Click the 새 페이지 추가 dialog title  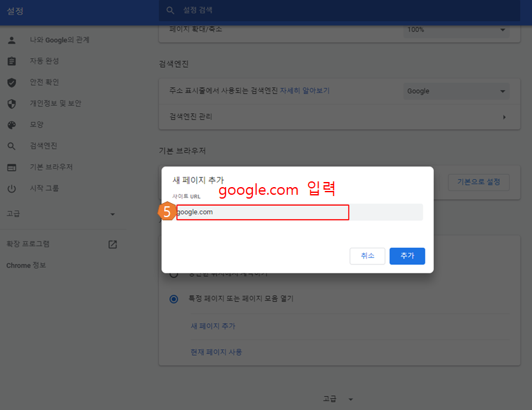click(x=198, y=180)
